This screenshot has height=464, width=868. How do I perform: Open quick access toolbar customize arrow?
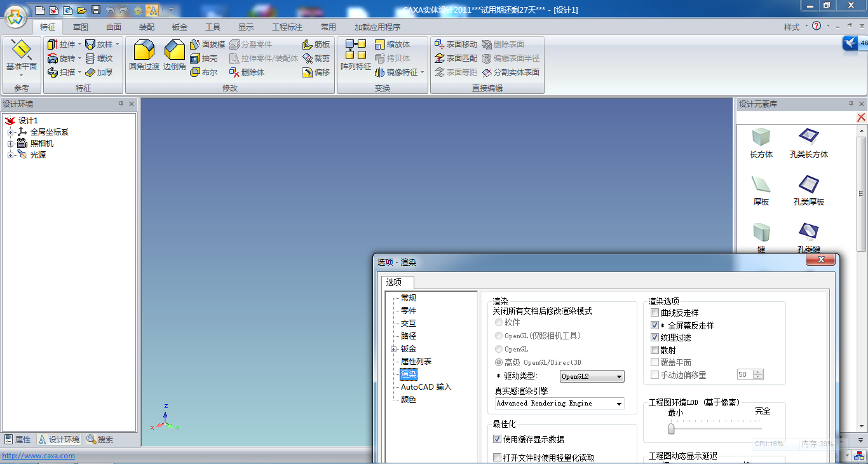click(171, 10)
